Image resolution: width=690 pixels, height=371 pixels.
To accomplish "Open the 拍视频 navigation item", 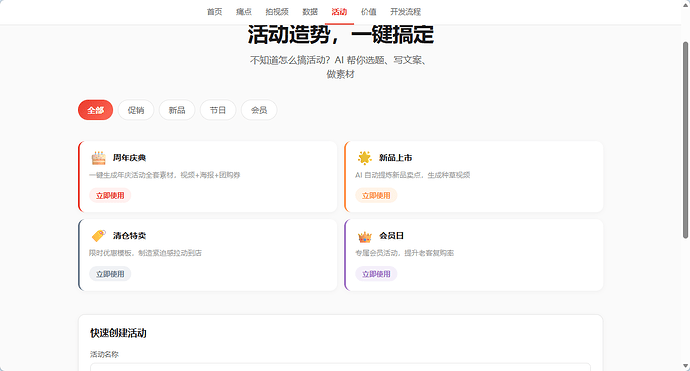I will [277, 12].
